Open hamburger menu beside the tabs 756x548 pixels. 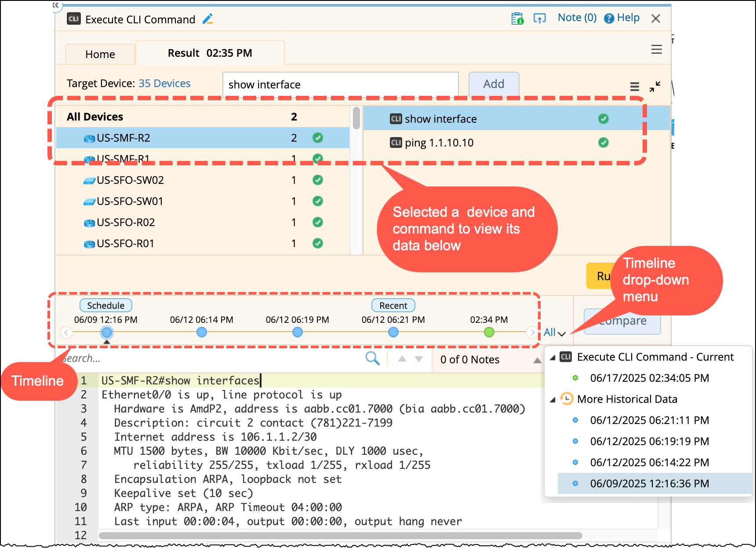click(x=656, y=50)
